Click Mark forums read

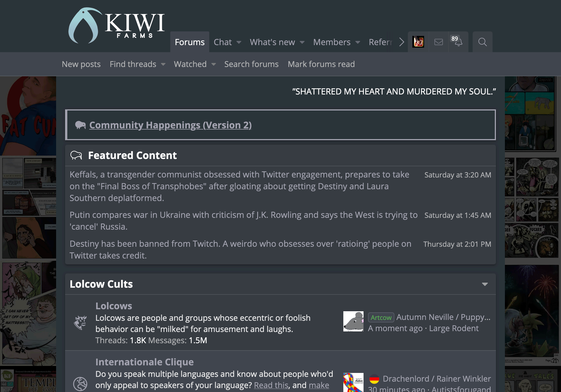click(321, 64)
